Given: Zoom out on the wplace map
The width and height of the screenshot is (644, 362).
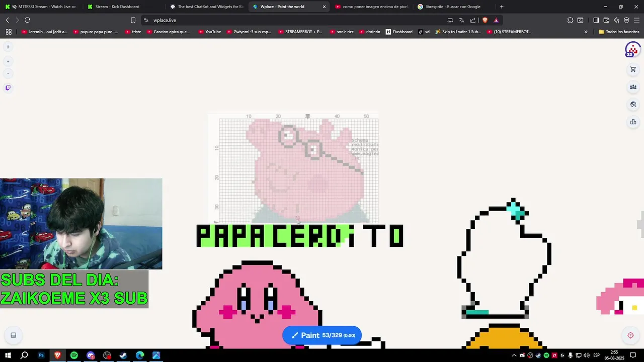Looking at the screenshot, I should 8,73.
